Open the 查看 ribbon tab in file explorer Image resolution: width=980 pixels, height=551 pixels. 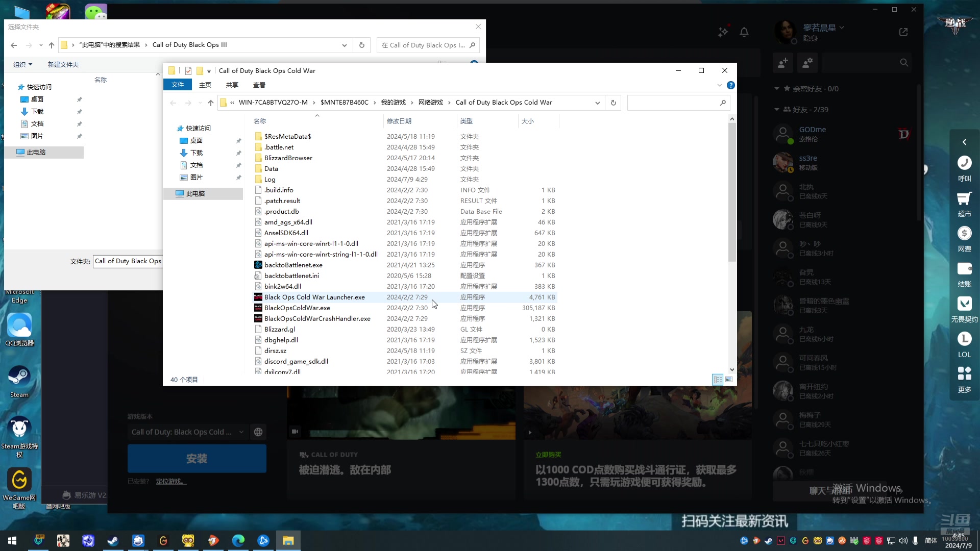point(259,85)
